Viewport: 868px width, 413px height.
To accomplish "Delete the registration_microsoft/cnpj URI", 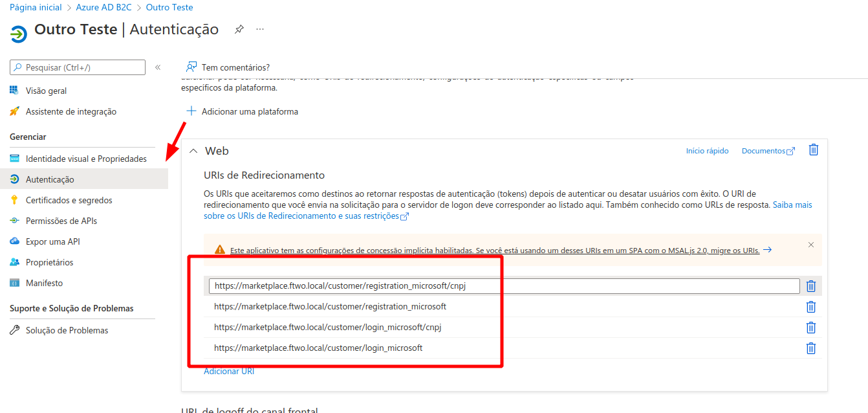I will (x=811, y=286).
